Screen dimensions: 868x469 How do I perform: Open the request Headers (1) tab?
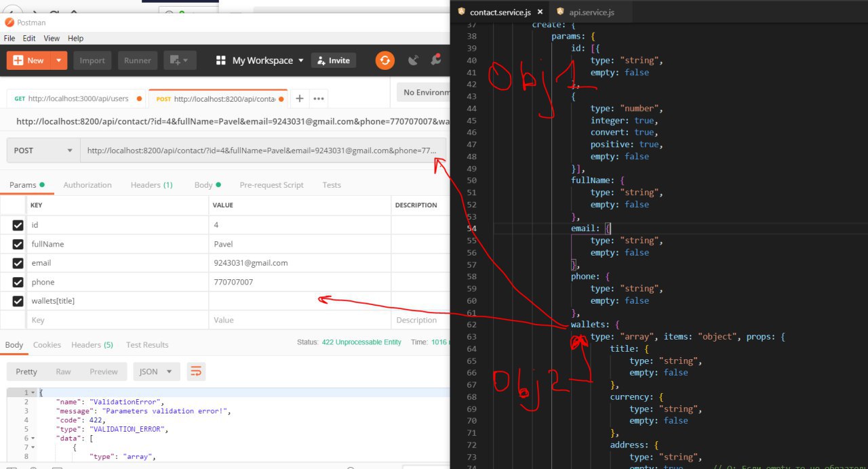[x=151, y=185]
